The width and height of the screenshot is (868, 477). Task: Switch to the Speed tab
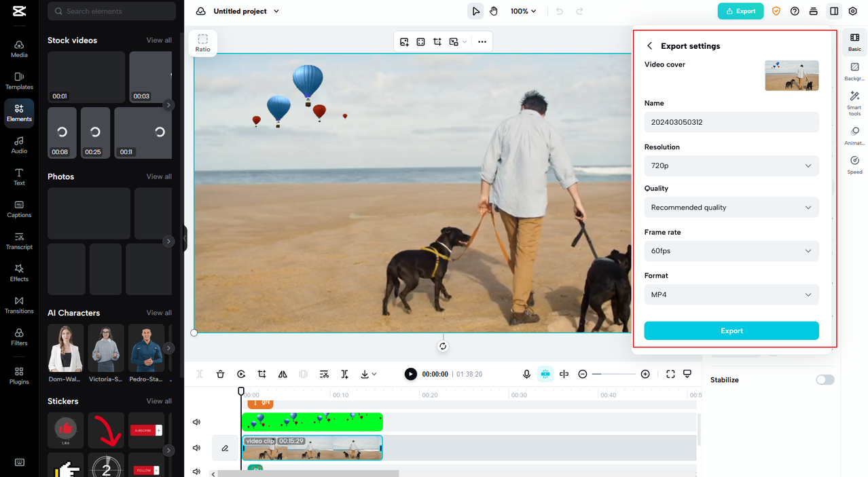[854, 165]
